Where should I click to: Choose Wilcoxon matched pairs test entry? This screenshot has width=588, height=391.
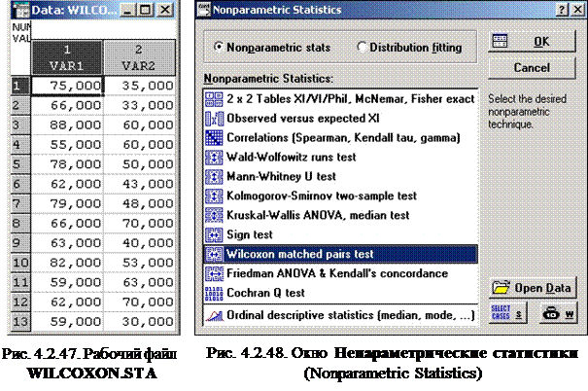tap(340, 255)
